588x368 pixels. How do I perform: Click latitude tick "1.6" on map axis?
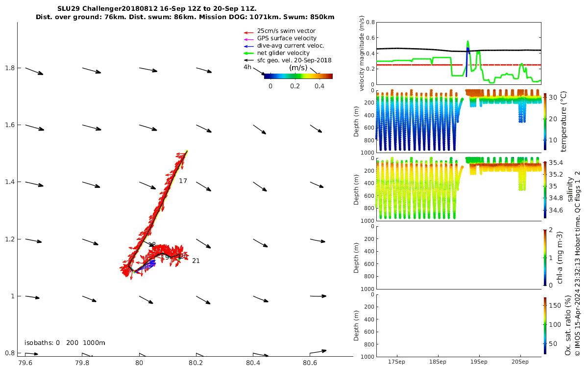pyautogui.click(x=9, y=125)
